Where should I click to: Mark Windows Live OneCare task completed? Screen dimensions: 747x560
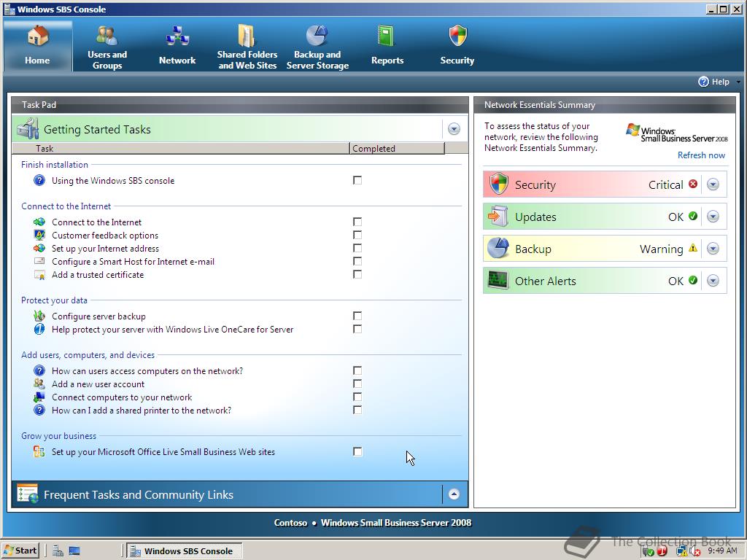point(357,329)
